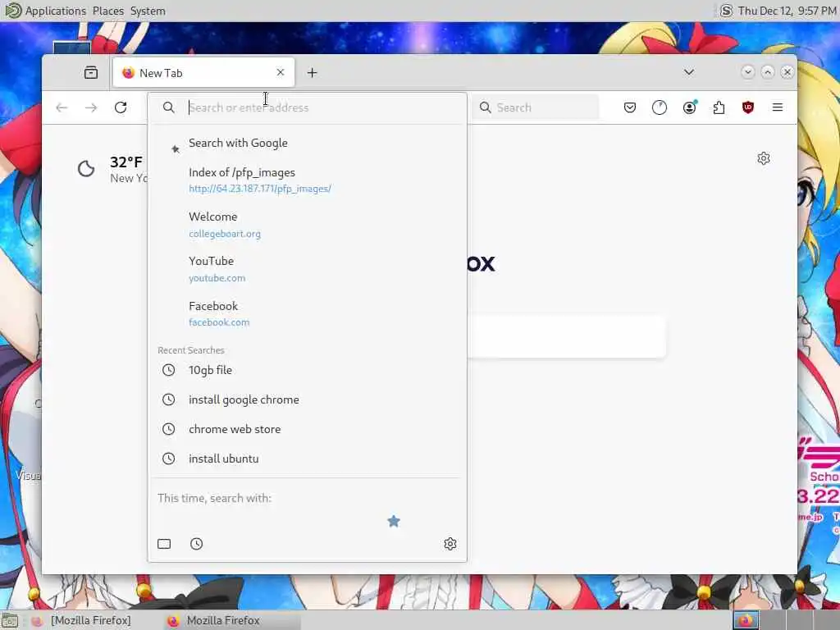840x630 pixels.
Task: Click the search magnifier in the address bar
Action: point(169,107)
